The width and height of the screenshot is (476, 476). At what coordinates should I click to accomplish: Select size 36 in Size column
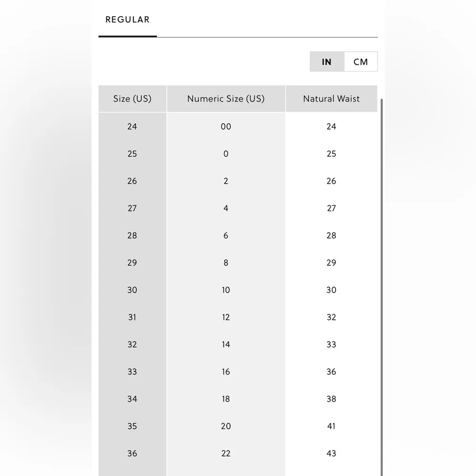[x=132, y=453]
